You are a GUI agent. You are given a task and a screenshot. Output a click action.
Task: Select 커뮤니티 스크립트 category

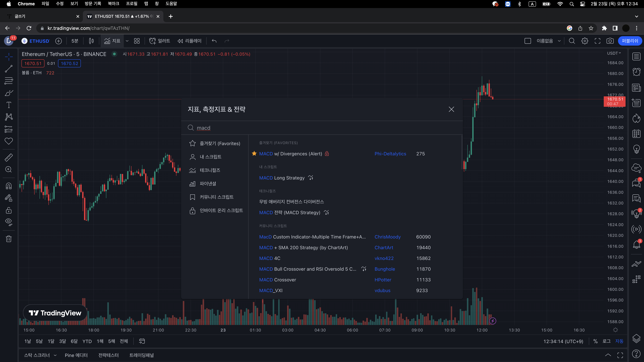click(217, 197)
